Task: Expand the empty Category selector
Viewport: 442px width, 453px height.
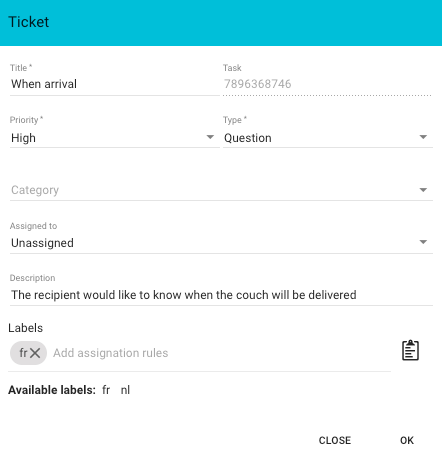Action: pyautogui.click(x=221, y=190)
